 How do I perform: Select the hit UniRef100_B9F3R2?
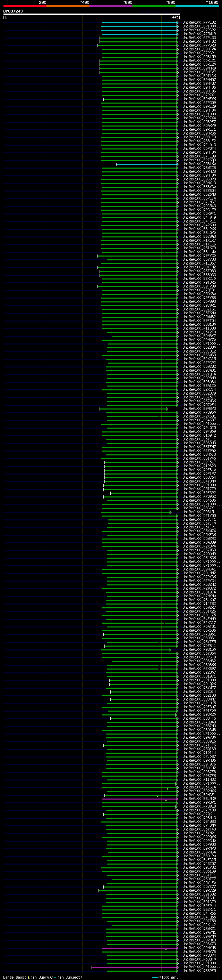tap(199, 493)
